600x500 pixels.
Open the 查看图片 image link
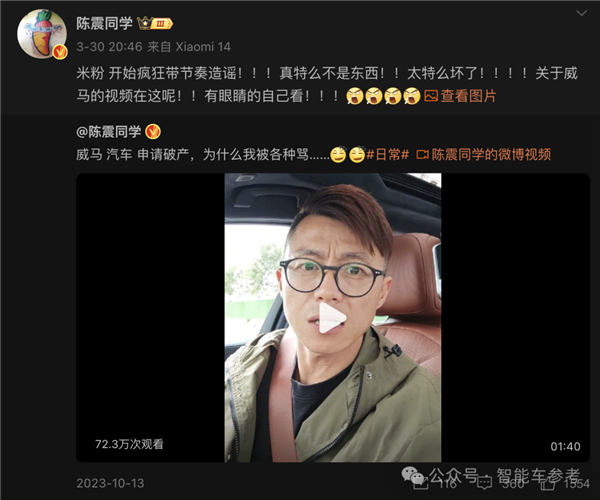click(468, 96)
